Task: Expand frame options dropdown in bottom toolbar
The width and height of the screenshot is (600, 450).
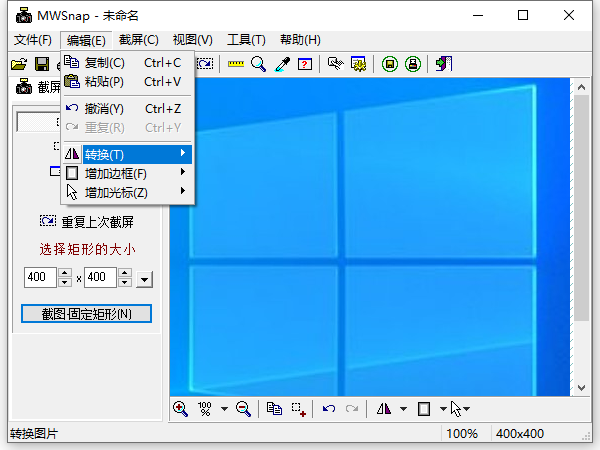Action: pos(443,409)
